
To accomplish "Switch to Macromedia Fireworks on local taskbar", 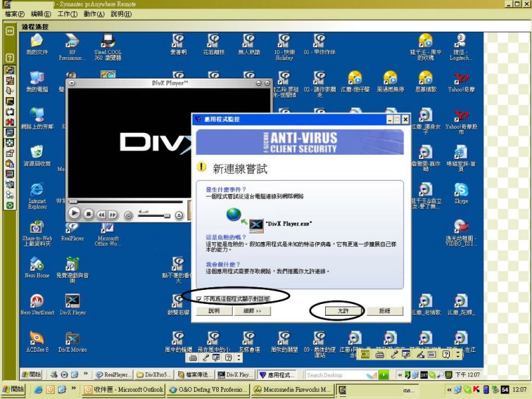I will coord(293,390).
